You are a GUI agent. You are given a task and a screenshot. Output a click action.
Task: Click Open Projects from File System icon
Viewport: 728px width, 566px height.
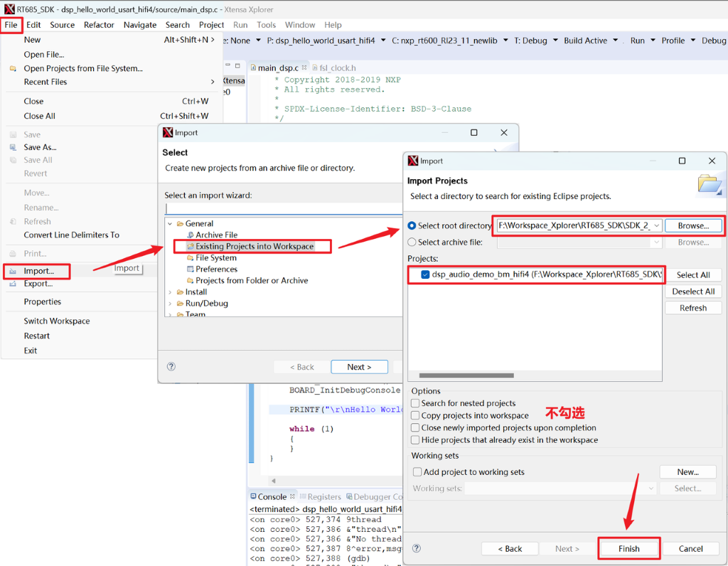pyautogui.click(x=13, y=68)
